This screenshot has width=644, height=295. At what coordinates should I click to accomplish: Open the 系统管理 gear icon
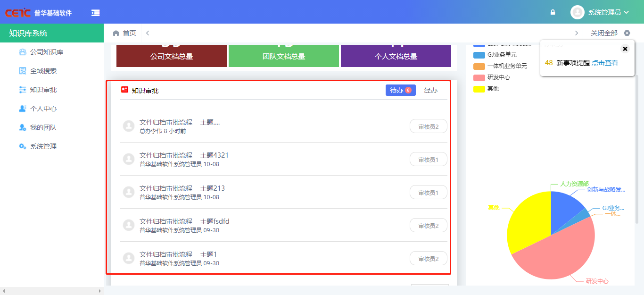[x=22, y=146]
